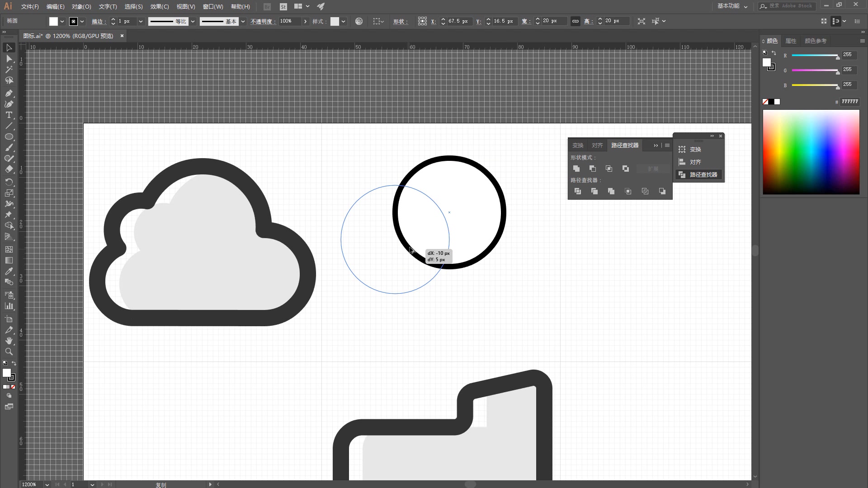Screen dimensions: 868x488
Task: Select the Type tool
Action: pyautogui.click(x=9, y=115)
